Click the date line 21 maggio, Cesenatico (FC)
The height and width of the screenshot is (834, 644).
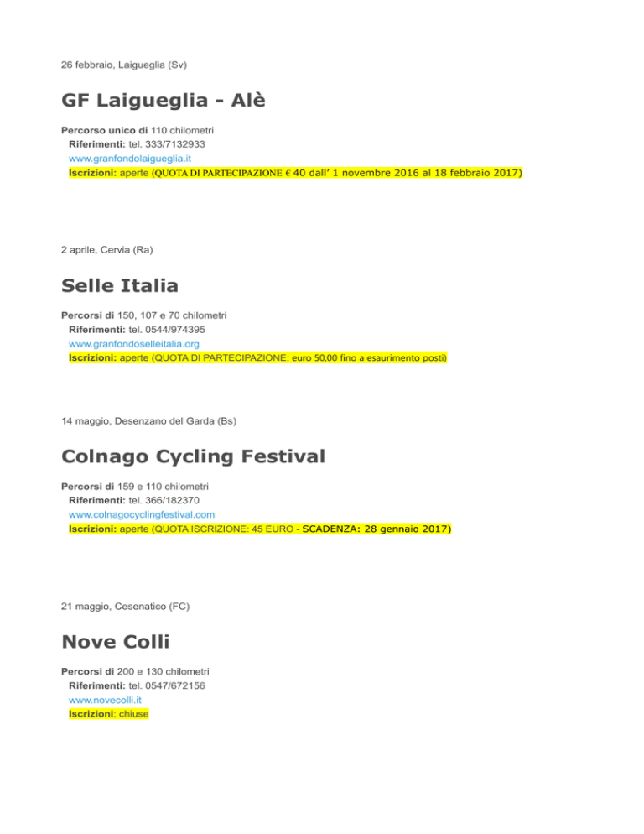pos(126,607)
